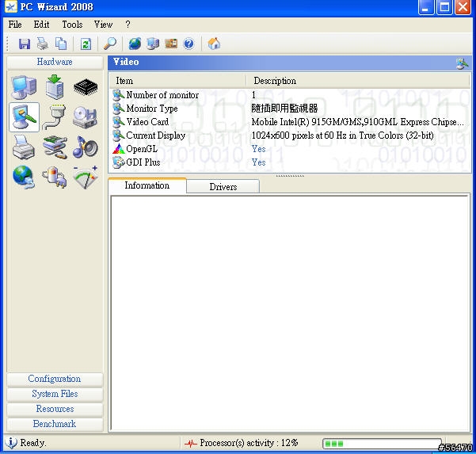Select the Devices cards and cables icon

click(x=55, y=147)
